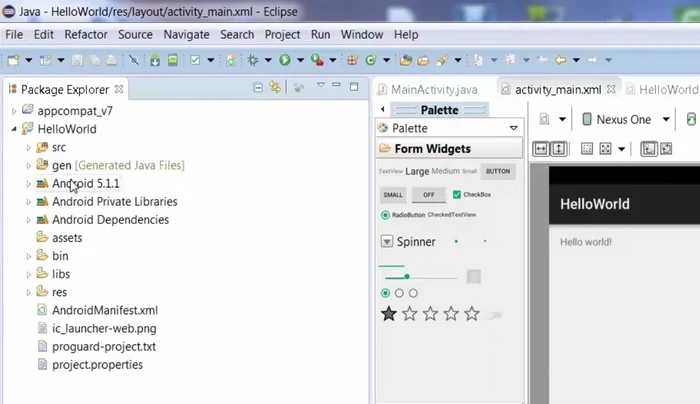The height and width of the screenshot is (404, 700).
Task: Click the New Java Class icon
Action: coord(371,60)
